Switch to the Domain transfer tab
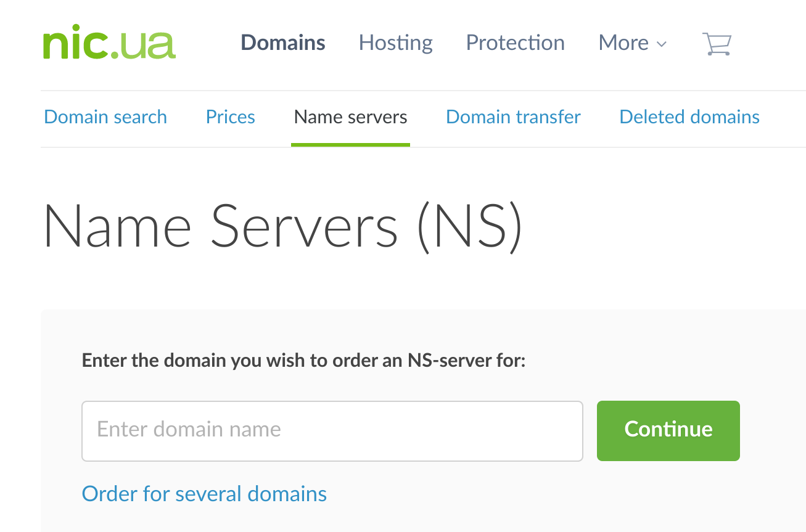The width and height of the screenshot is (806, 532). point(513,117)
